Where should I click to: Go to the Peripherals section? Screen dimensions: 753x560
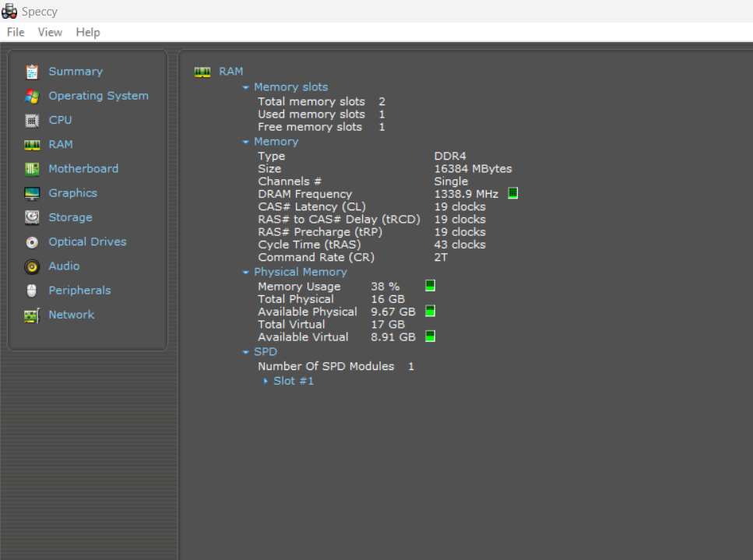pos(79,291)
